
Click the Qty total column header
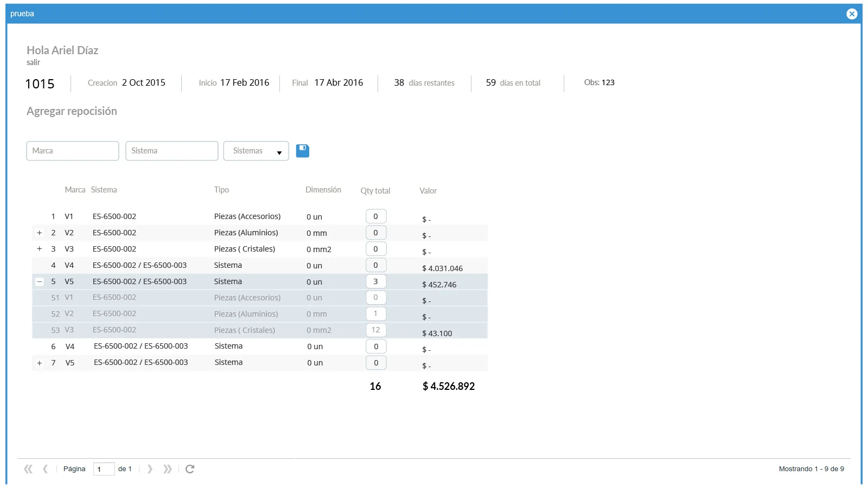point(375,191)
